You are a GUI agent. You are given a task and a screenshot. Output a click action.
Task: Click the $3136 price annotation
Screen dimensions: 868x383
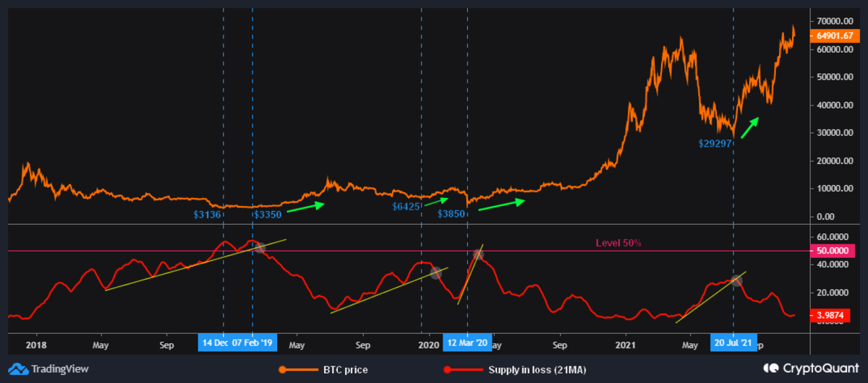[x=206, y=215]
